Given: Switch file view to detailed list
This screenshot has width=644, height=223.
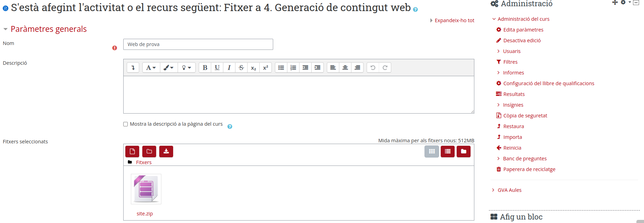Looking at the screenshot, I should tap(448, 151).
